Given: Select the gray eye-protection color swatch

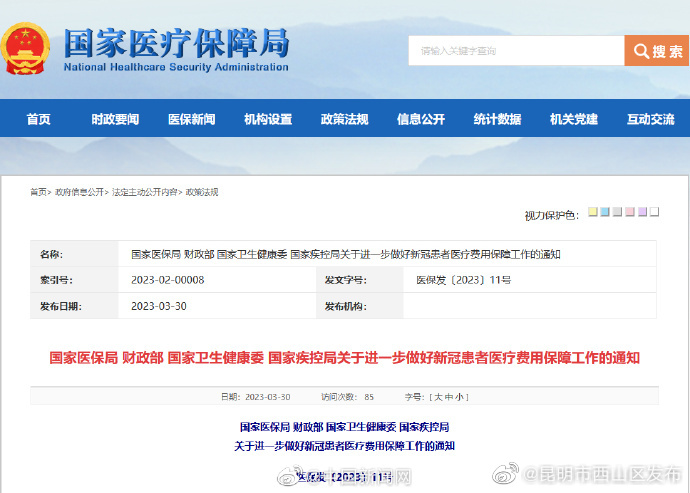Looking at the screenshot, I should pyautogui.click(x=617, y=212).
